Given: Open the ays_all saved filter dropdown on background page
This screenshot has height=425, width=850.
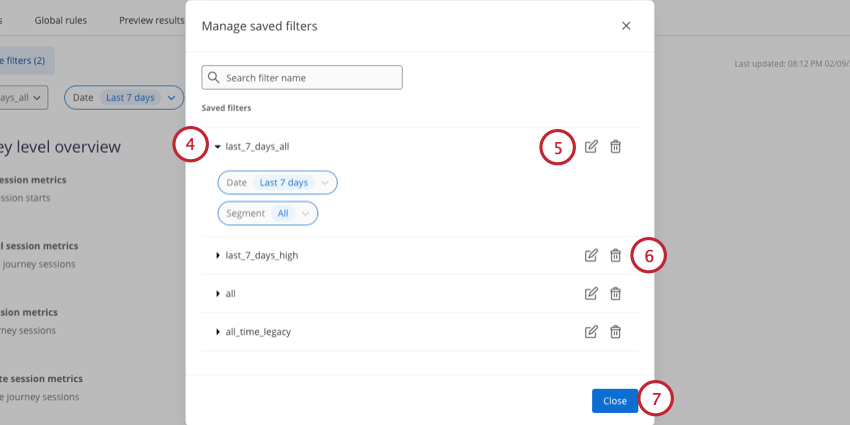Looking at the screenshot, I should tap(22, 98).
